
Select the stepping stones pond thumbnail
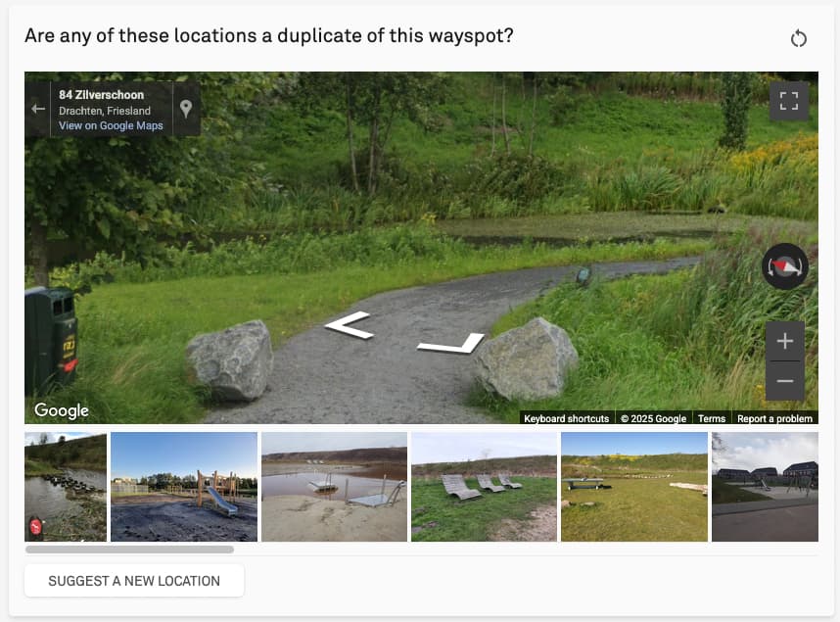tap(66, 487)
